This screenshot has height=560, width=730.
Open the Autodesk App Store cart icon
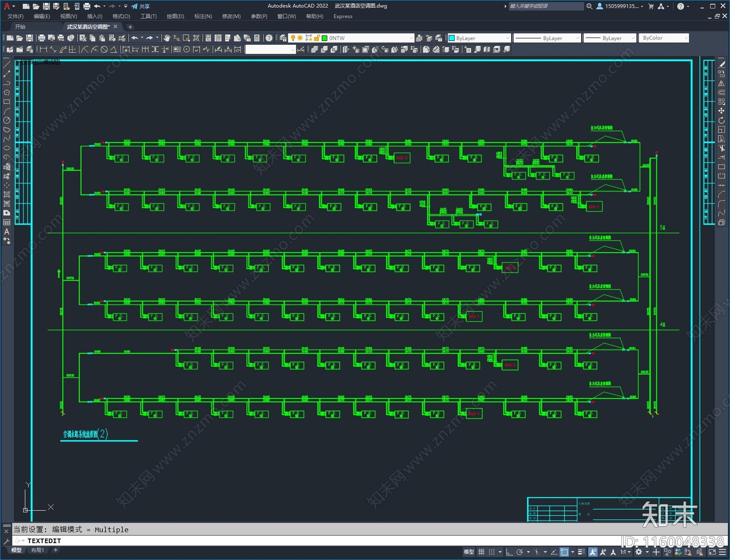(651, 6)
